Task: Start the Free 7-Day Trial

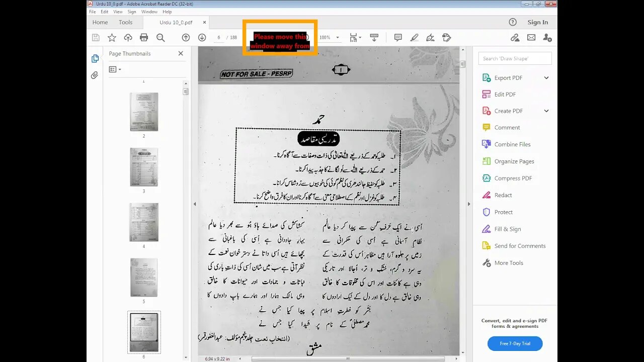Action: click(515, 343)
